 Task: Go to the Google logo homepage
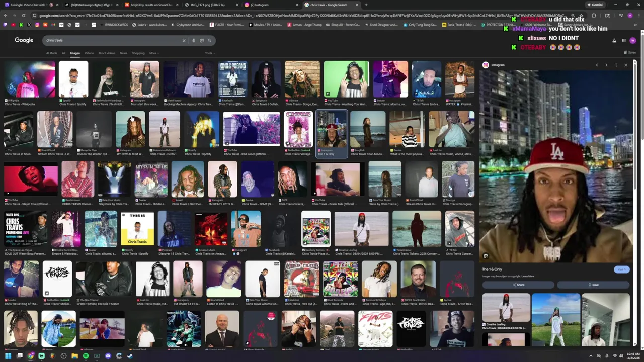24,40
